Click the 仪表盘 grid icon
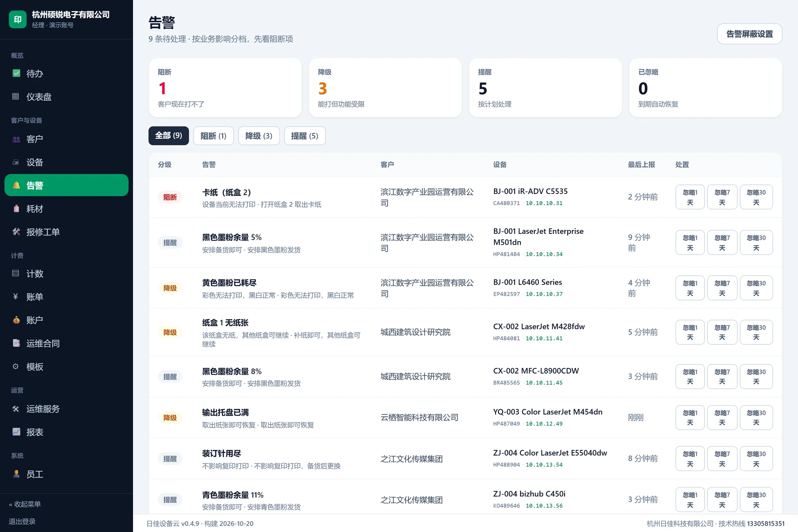The image size is (798, 532). pyautogui.click(x=16, y=97)
